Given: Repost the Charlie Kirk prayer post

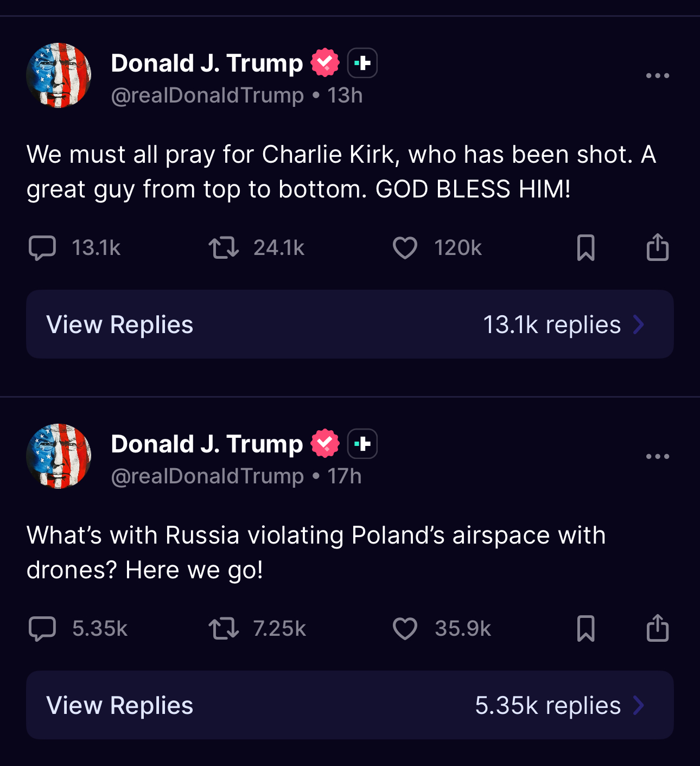Looking at the screenshot, I should point(224,248).
